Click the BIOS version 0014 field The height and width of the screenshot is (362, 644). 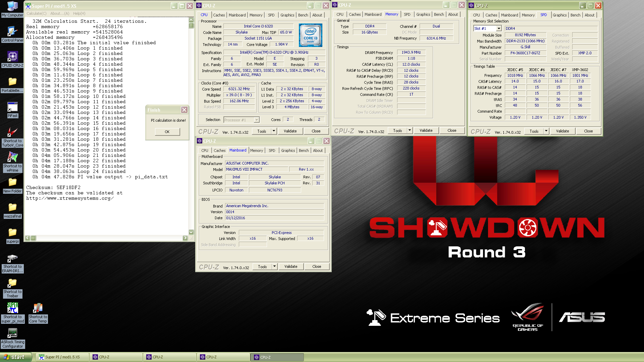coord(274,212)
